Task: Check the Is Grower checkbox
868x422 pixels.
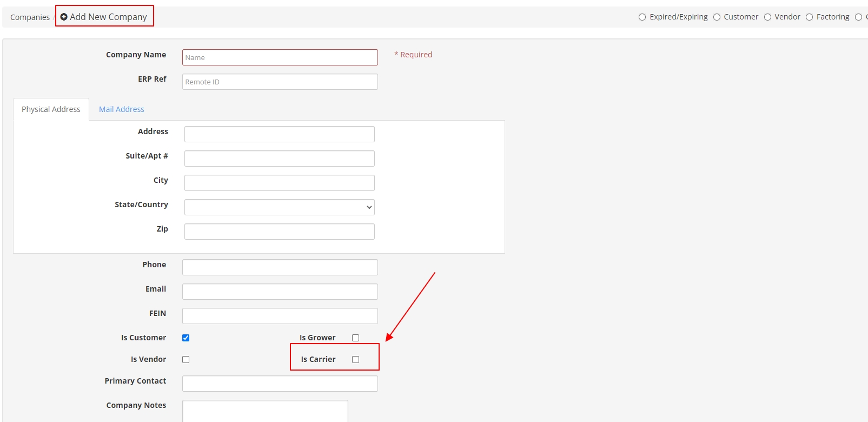Action: [x=355, y=338]
